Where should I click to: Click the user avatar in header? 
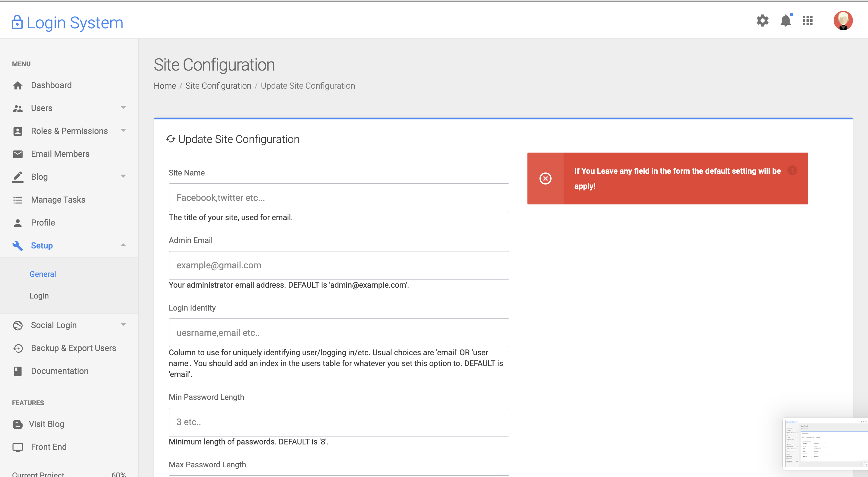pyautogui.click(x=843, y=21)
